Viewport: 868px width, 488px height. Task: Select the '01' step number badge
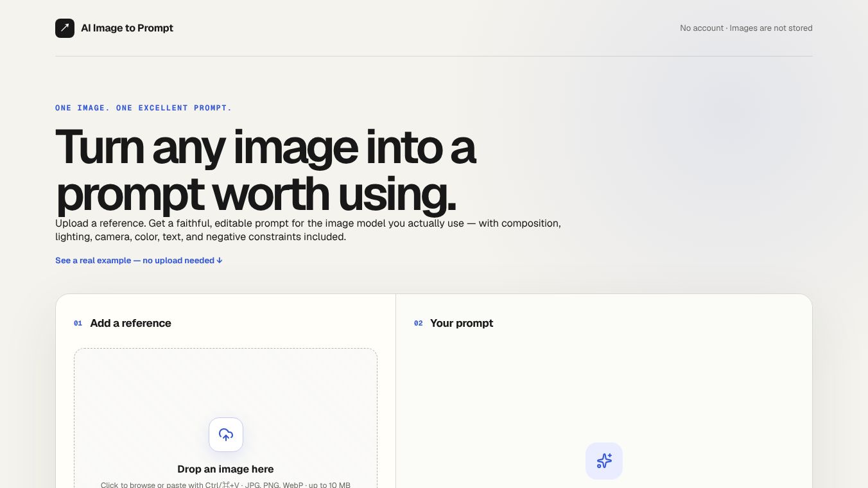coord(78,324)
